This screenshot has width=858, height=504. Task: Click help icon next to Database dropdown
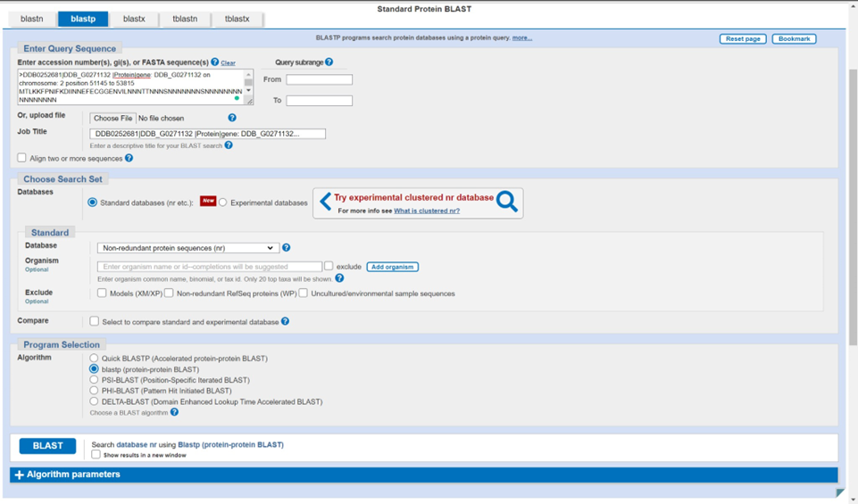pyautogui.click(x=287, y=248)
